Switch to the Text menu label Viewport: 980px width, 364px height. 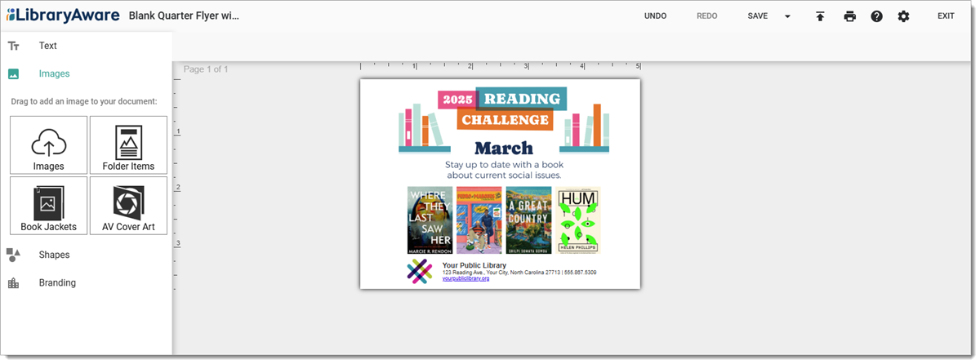[x=48, y=46]
